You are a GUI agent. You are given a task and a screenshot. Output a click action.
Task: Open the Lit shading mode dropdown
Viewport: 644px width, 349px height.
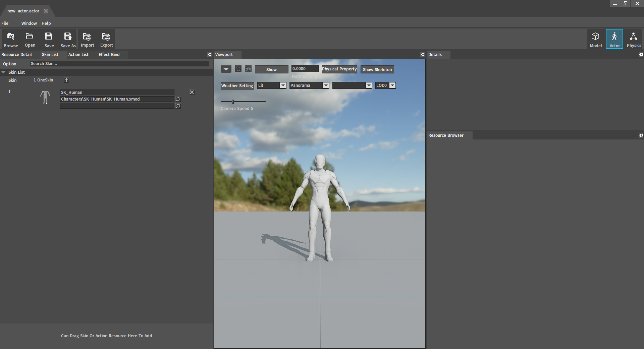tap(283, 85)
